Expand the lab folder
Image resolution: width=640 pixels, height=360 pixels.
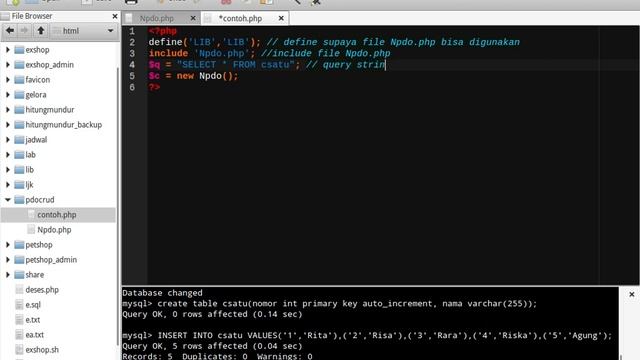[x=8, y=155]
